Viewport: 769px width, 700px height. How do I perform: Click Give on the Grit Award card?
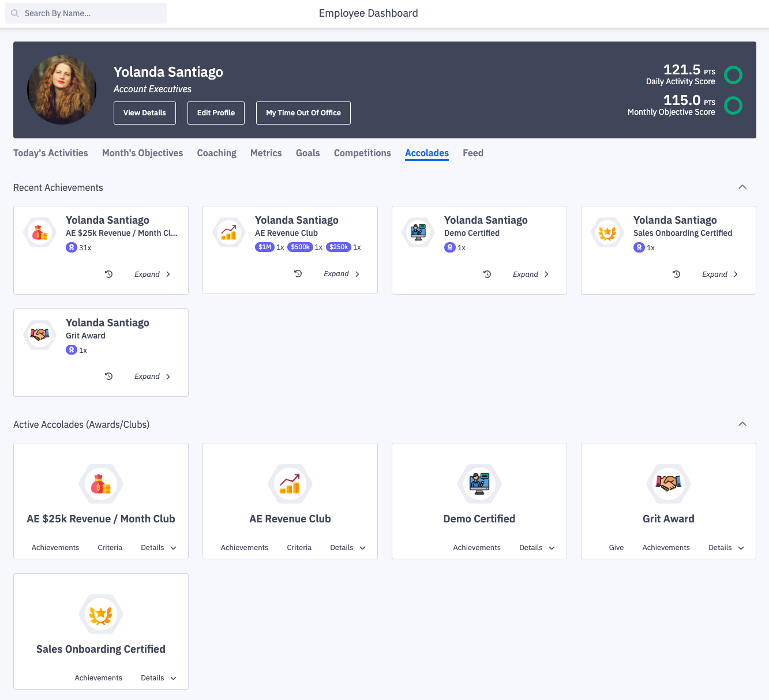pos(616,547)
